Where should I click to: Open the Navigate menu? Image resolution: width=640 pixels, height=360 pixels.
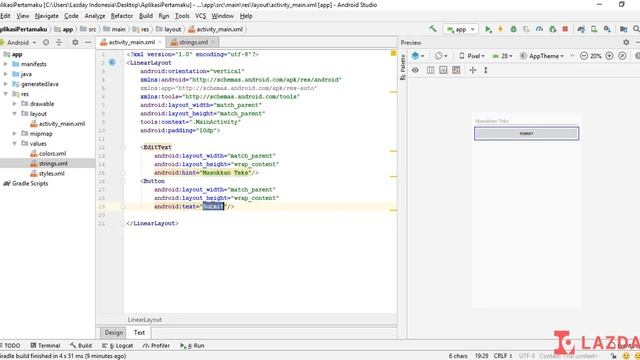[47, 16]
